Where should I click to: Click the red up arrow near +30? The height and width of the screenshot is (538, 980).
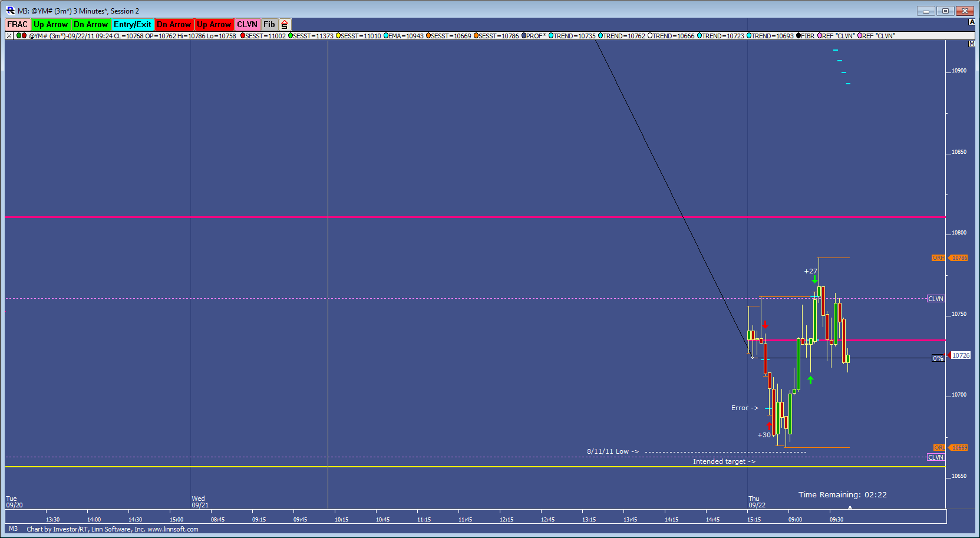click(x=769, y=426)
